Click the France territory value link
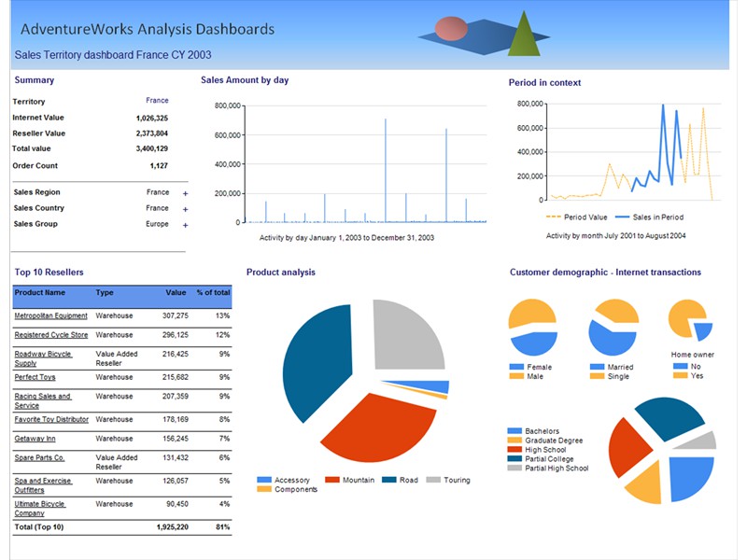This screenshot has height=560, width=747. [157, 101]
